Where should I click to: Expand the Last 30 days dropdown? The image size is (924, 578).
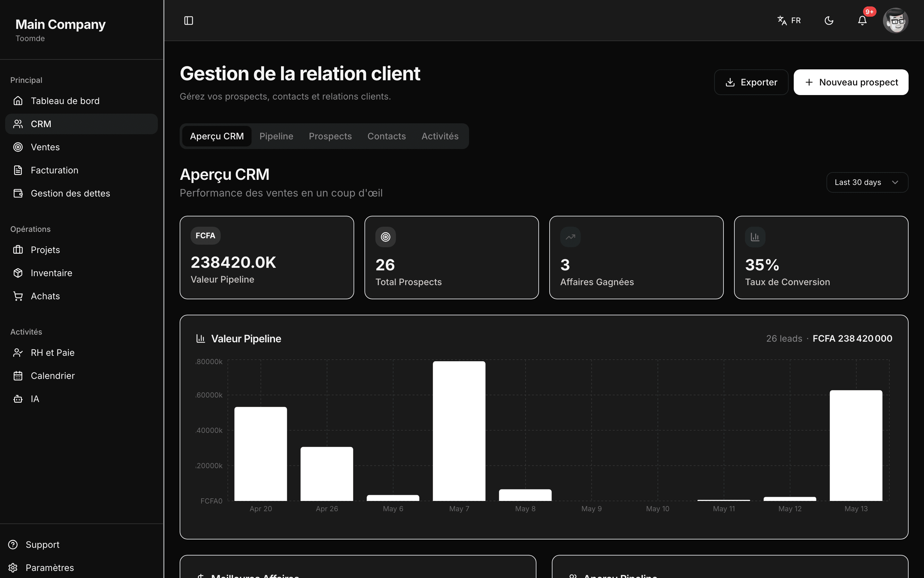pos(867,182)
